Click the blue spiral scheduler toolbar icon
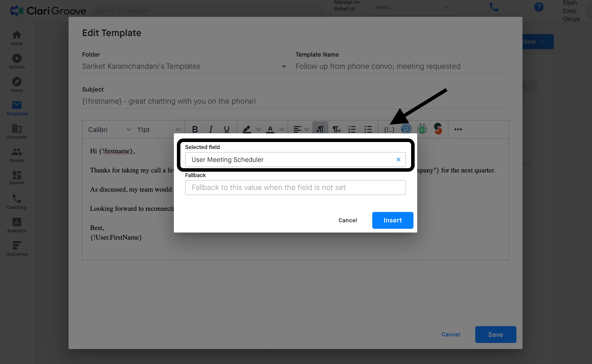 406,129
